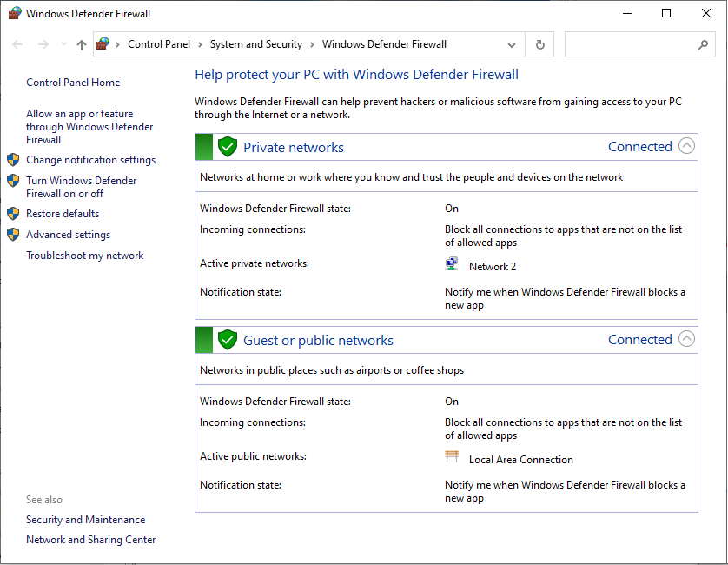The width and height of the screenshot is (728, 565).
Task: Expand the chevron before Control Panel breadcrumb
Action: click(x=118, y=44)
